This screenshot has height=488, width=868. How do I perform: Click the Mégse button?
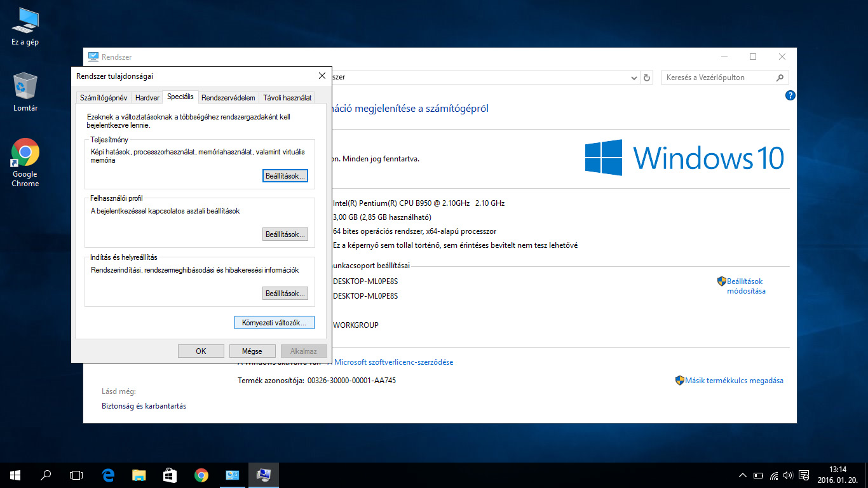tap(252, 351)
